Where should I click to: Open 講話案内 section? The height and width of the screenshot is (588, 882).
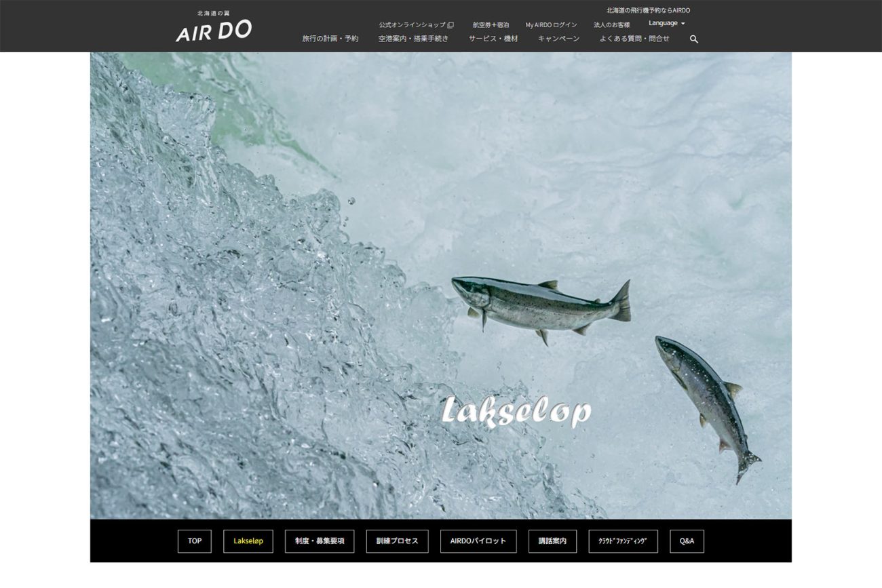552,541
